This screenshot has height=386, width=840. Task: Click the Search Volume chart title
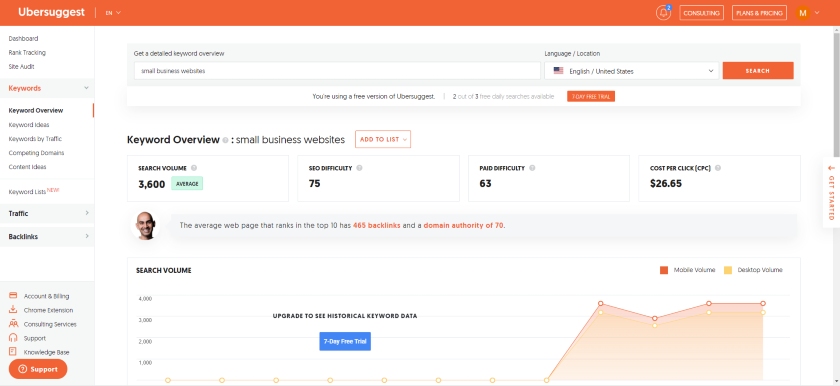tap(163, 270)
